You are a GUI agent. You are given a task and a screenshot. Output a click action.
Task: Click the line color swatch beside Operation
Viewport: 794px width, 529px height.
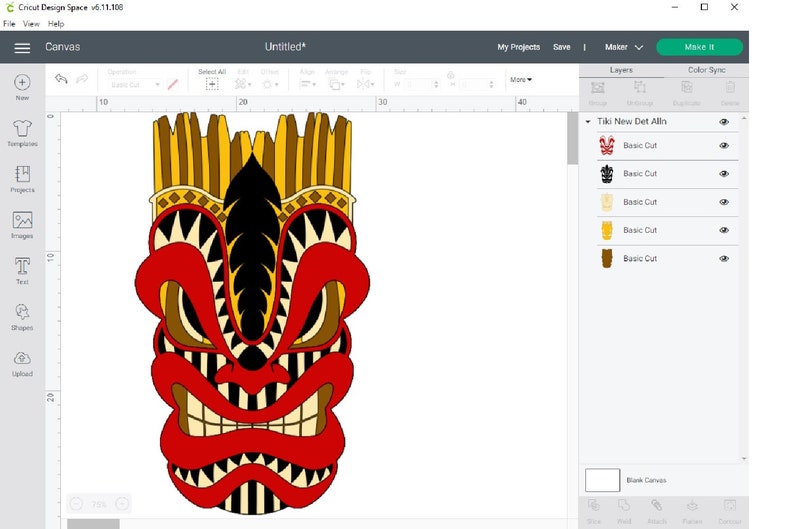click(173, 85)
